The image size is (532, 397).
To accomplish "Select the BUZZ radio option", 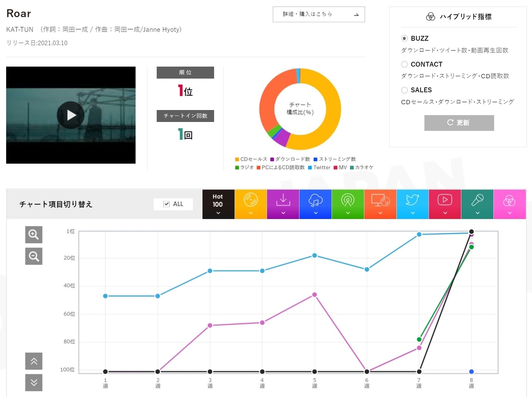I will click(x=404, y=39).
